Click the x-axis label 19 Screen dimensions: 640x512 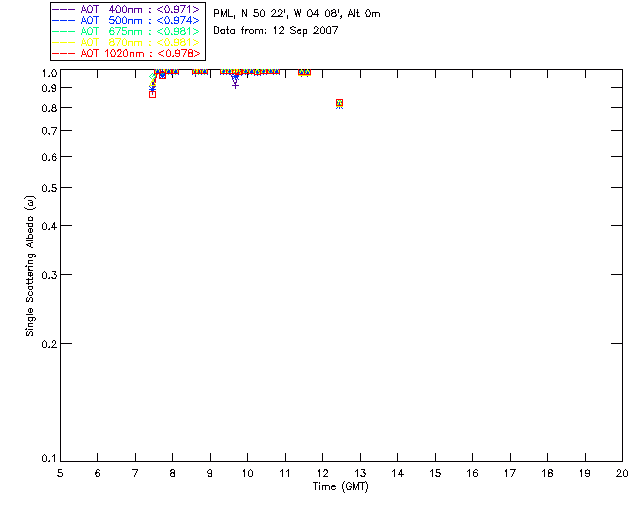point(585,473)
